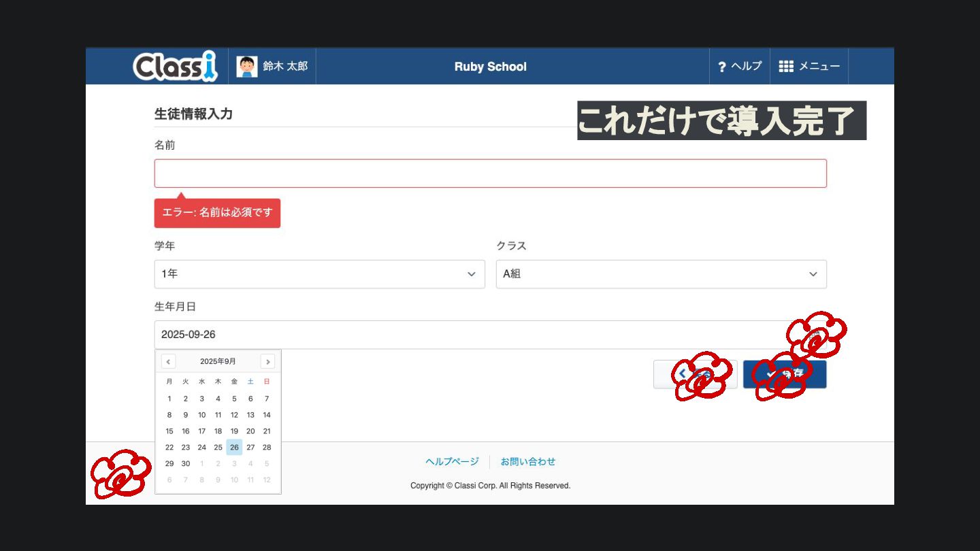Pick the grayed-out October 12 date
The width and height of the screenshot is (980, 551).
(267, 480)
